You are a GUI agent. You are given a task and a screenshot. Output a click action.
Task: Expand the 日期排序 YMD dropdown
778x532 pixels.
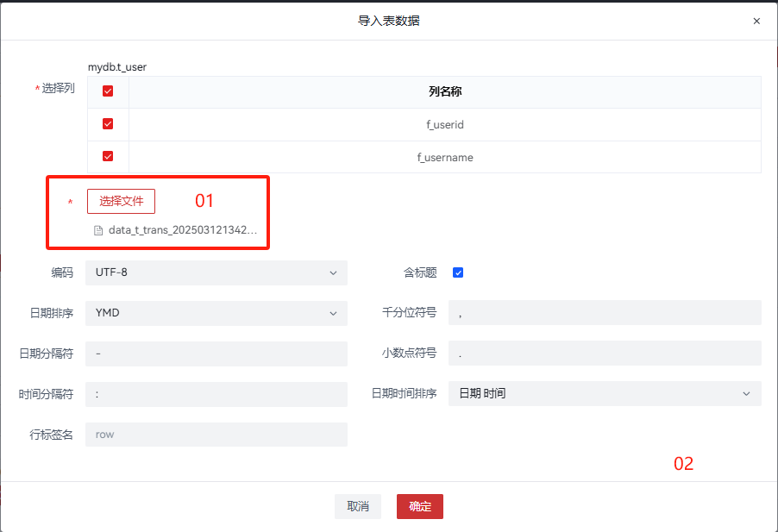coord(216,313)
